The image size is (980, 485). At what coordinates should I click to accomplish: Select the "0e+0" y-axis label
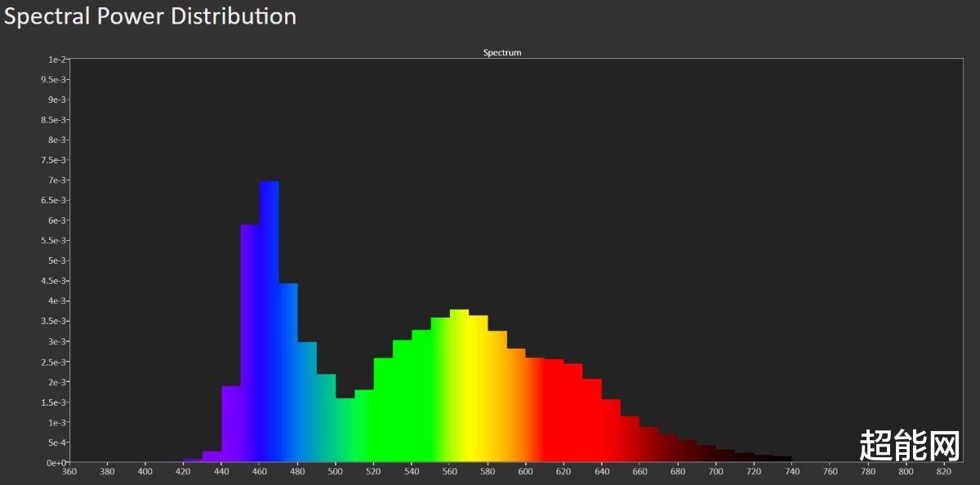tap(56, 463)
